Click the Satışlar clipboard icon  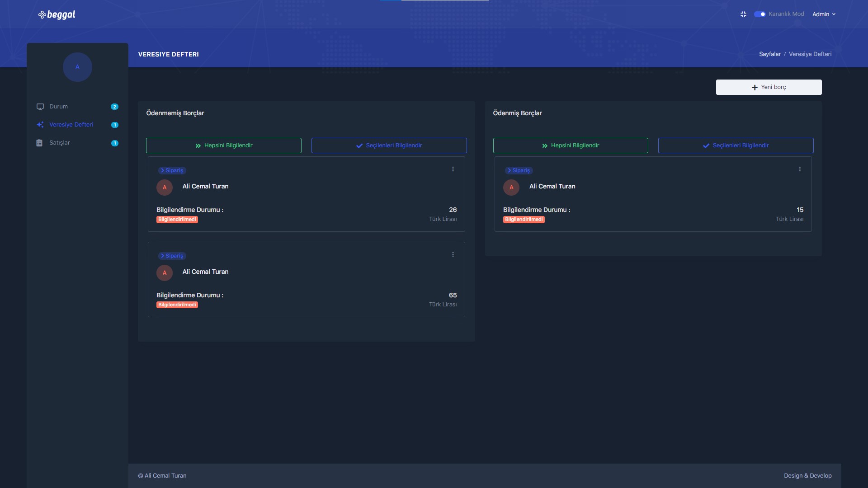39,143
